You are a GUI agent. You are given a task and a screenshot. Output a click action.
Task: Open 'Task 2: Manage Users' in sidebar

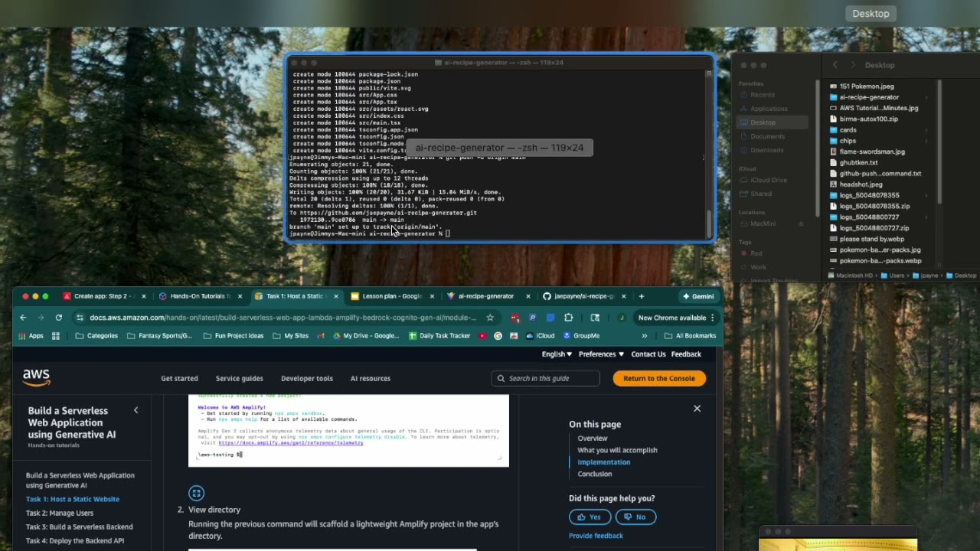coord(60,513)
